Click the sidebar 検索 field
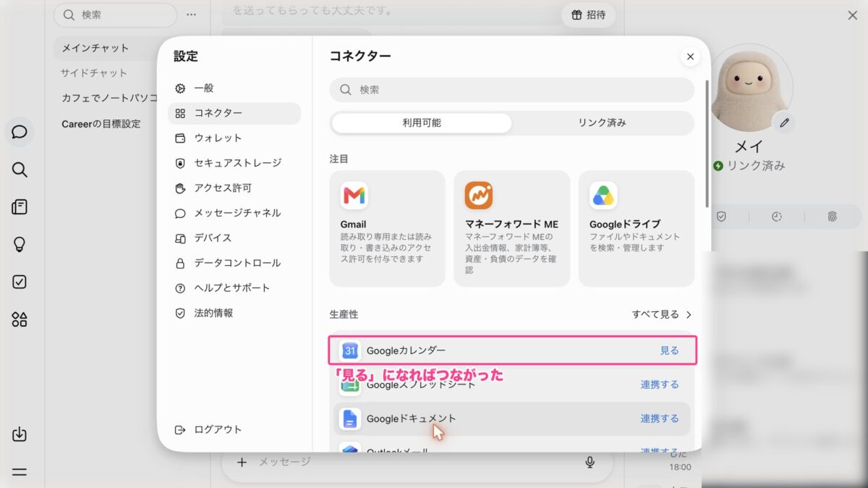This screenshot has height=488, width=868. (116, 14)
